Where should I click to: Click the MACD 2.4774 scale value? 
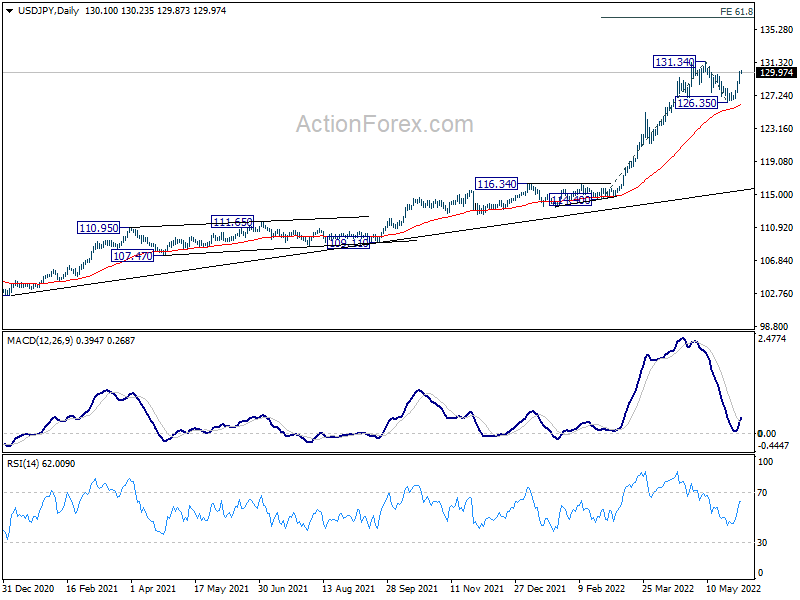click(x=774, y=340)
